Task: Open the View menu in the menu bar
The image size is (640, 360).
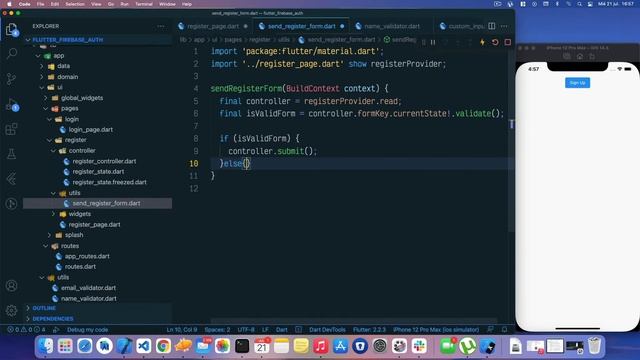Action: coord(96,4)
